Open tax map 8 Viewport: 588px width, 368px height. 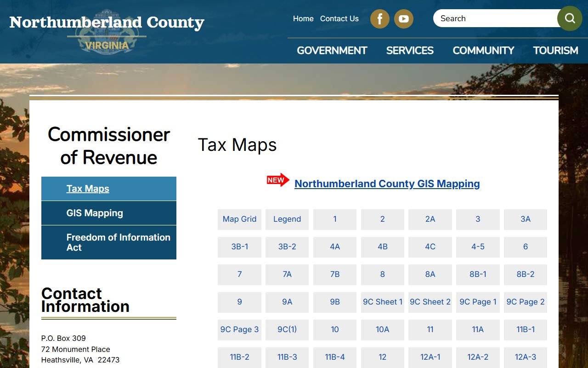point(383,275)
